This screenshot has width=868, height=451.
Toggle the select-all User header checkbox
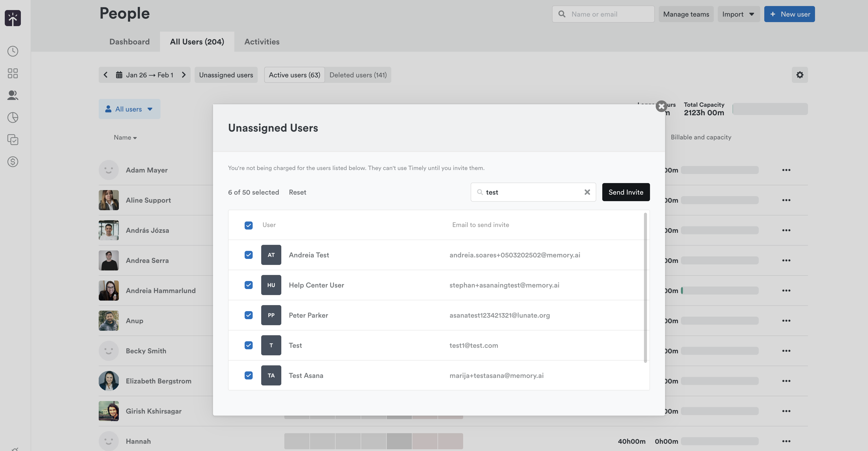(x=248, y=225)
